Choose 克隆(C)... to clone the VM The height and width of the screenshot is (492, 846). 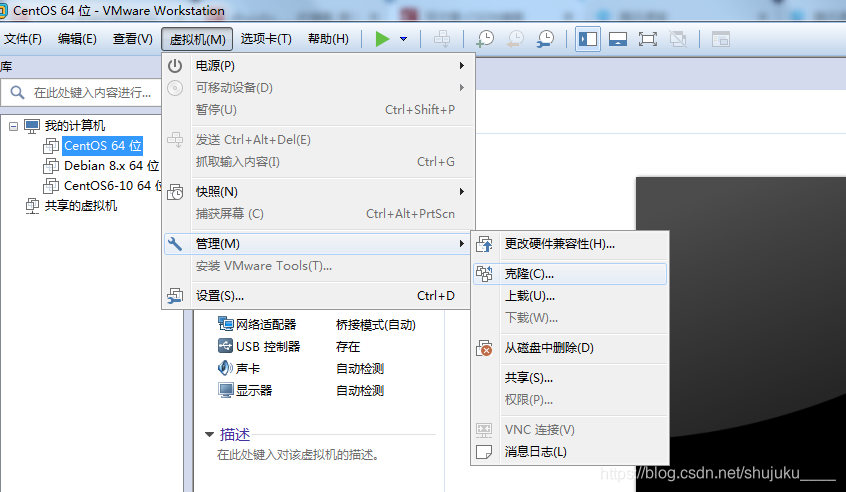[570, 274]
